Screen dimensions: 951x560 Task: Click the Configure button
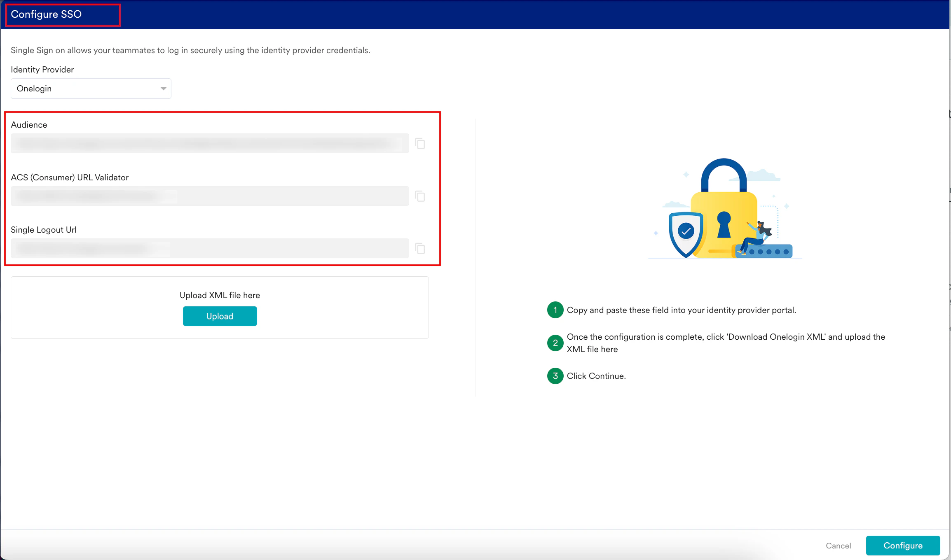click(903, 546)
